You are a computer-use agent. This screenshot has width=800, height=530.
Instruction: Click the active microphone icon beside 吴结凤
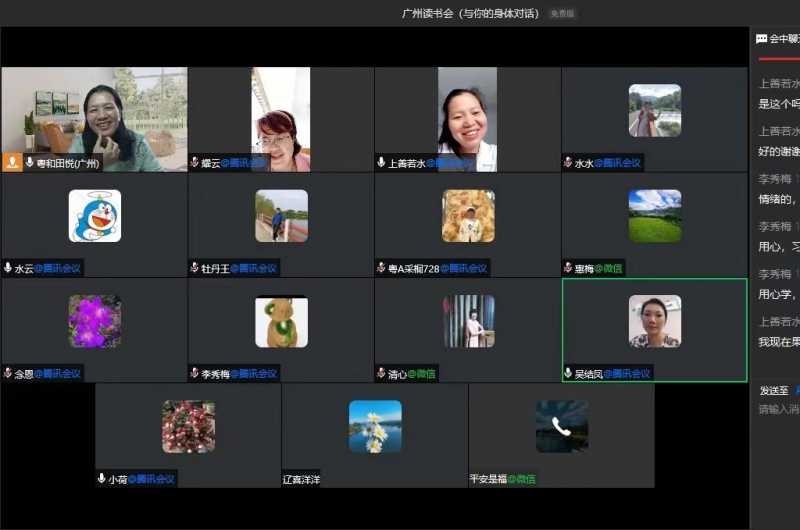click(568, 373)
